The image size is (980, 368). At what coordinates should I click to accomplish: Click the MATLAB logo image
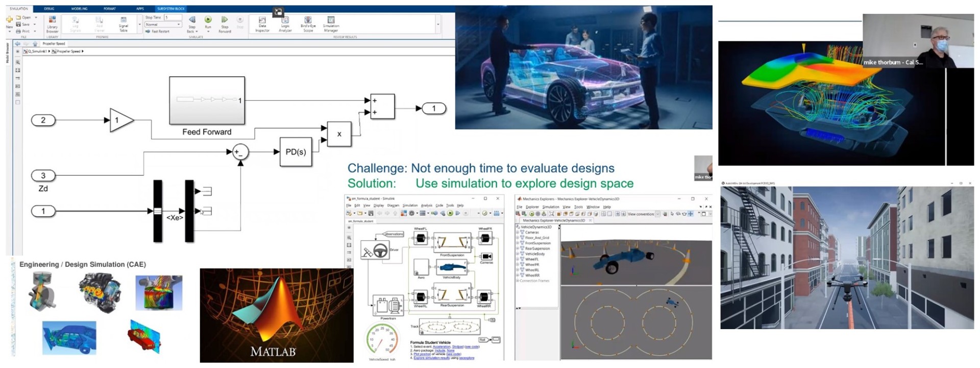point(276,315)
